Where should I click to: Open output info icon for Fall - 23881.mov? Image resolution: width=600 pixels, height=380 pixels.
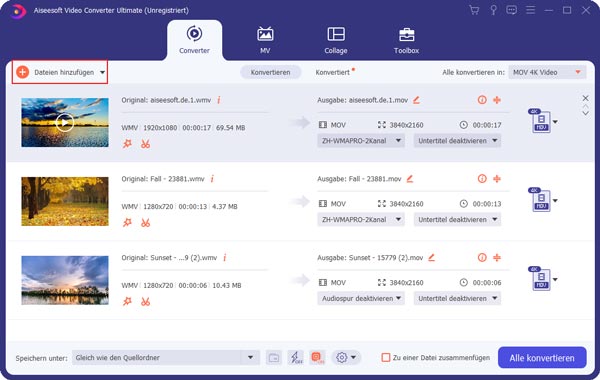pos(482,179)
